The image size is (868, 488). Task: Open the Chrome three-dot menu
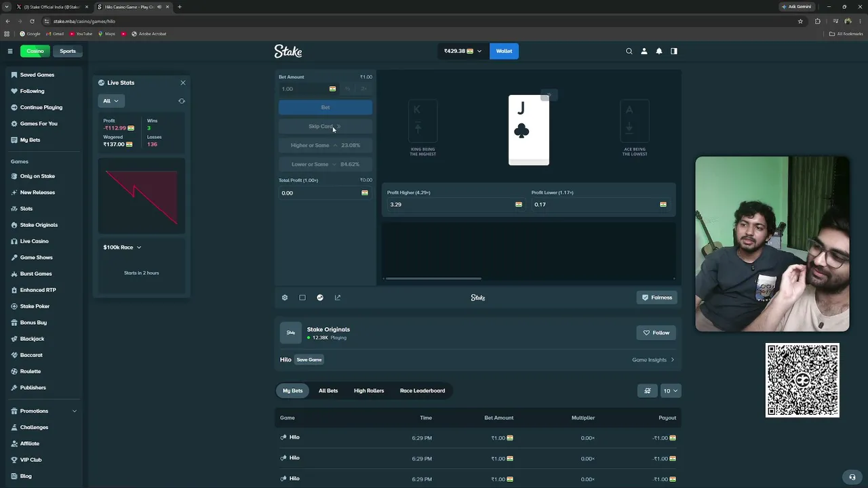859,21
